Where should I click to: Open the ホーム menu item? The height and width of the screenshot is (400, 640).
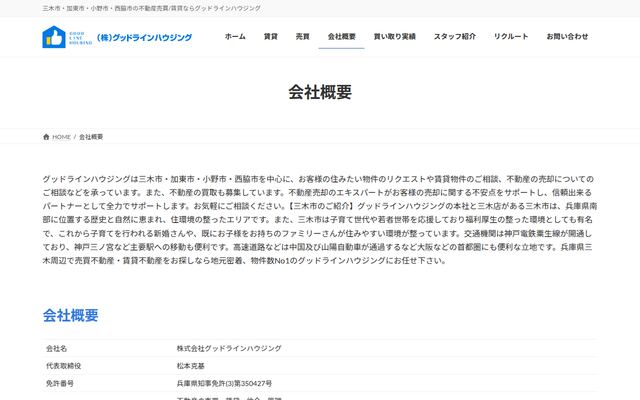(235, 36)
